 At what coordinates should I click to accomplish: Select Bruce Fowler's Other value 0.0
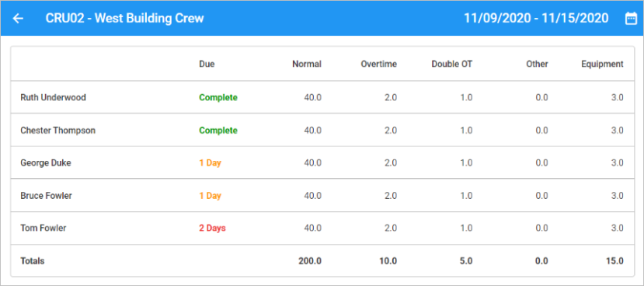point(541,196)
